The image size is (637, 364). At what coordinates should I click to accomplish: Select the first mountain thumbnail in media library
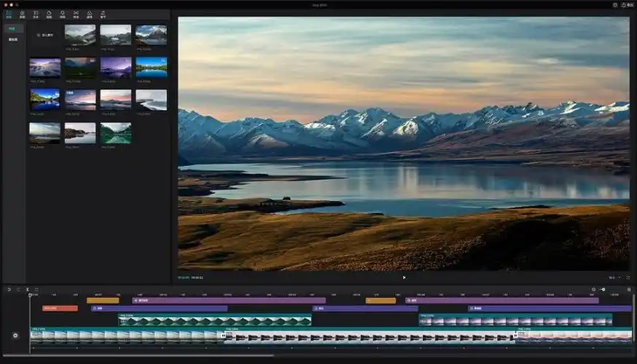click(x=79, y=35)
